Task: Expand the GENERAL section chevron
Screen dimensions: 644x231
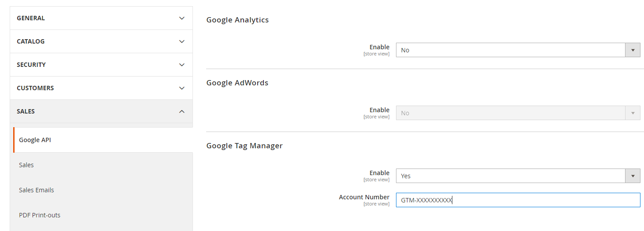Action: click(182, 18)
